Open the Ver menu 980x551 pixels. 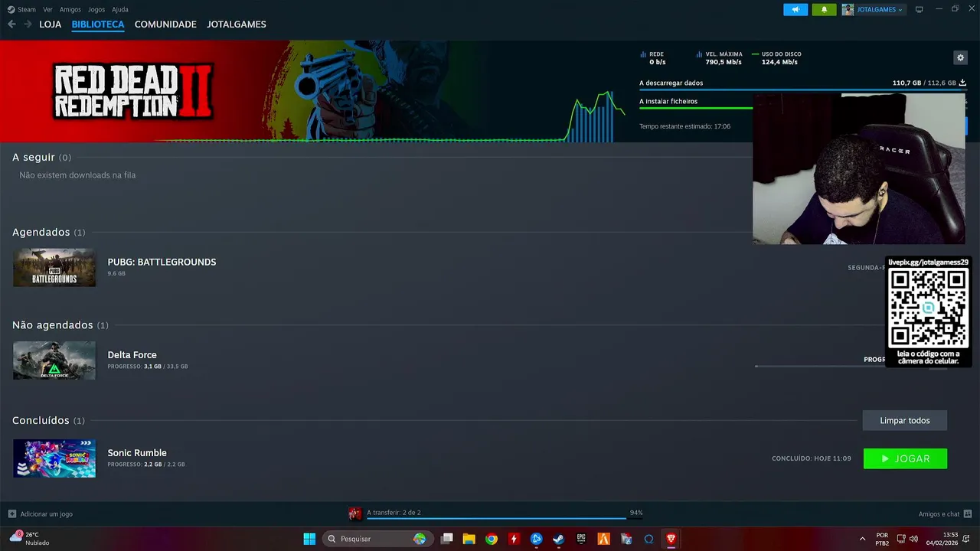[47, 9]
